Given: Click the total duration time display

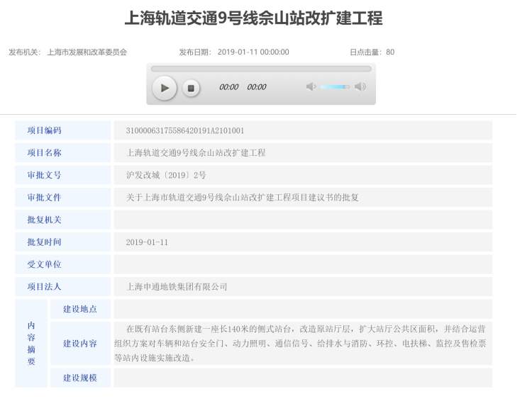Looking at the screenshot, I should [x=256, y=87].
